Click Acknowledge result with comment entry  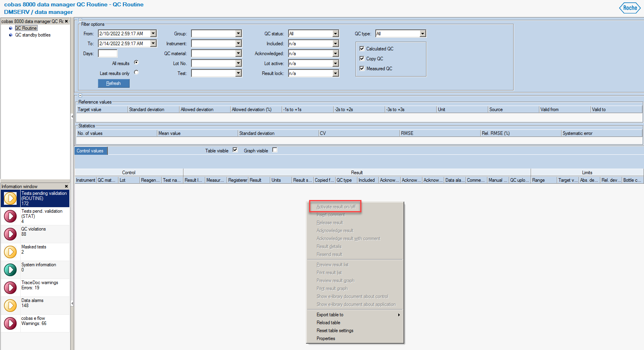355,238
